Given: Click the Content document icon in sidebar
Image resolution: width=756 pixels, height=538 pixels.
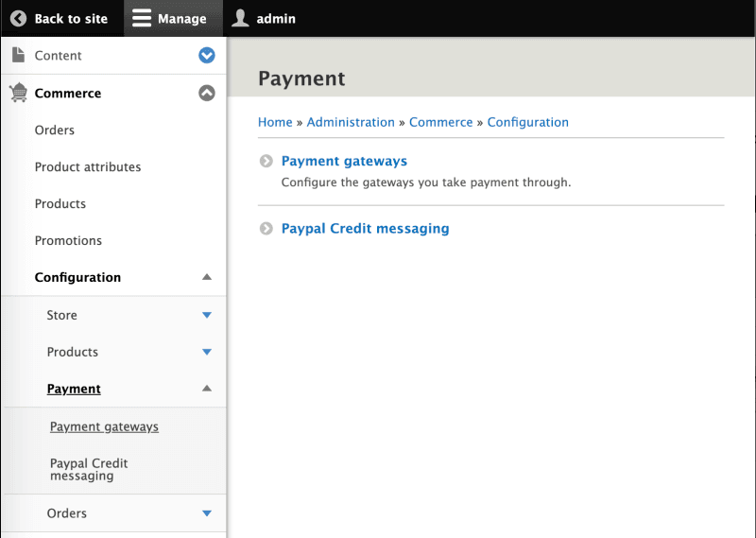Looking at the screenshot, I should point(18,56).
